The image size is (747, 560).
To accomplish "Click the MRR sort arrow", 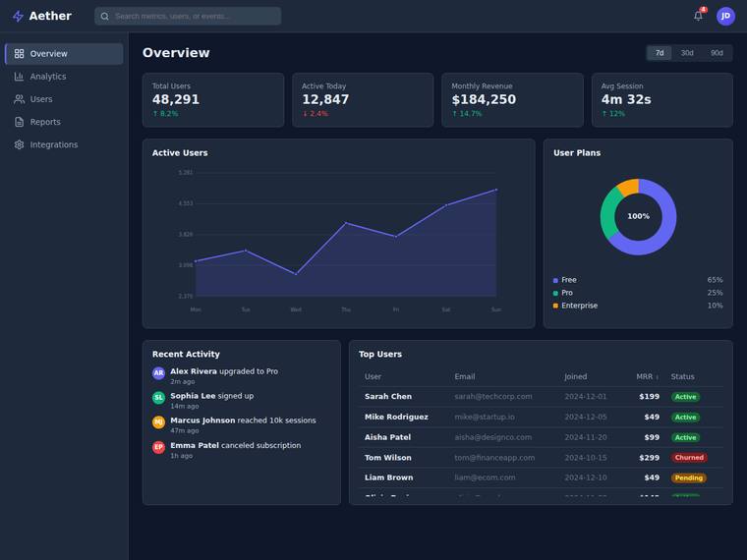I will [658, 377].
